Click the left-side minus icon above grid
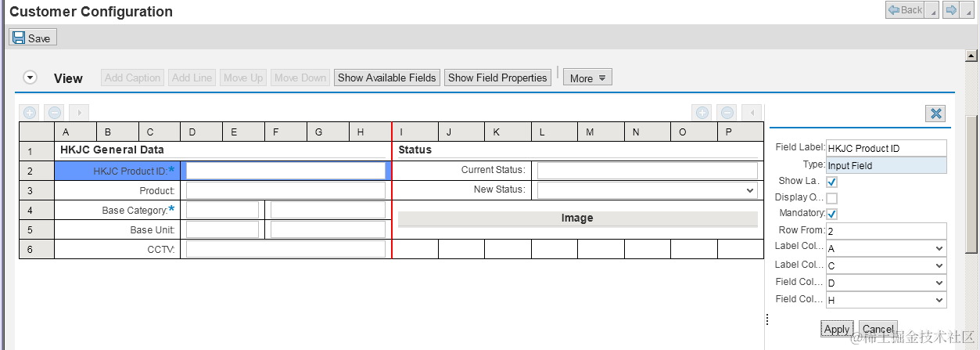 point(54,112)
